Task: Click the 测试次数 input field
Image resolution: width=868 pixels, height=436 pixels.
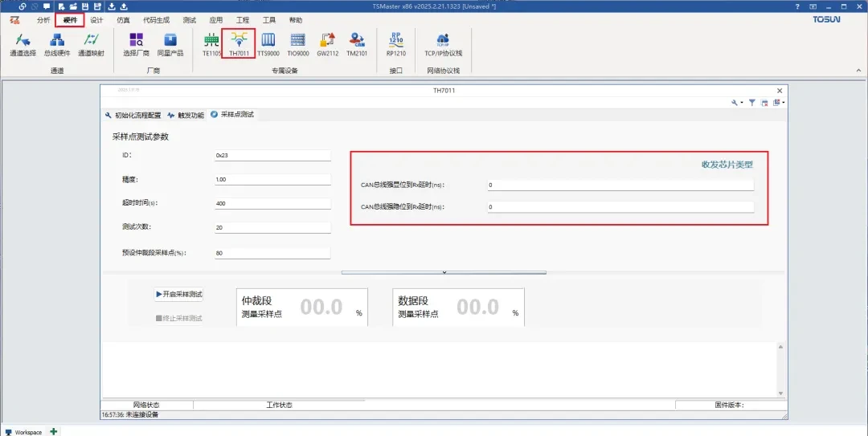Action: pyautogui.click(x=272, y=228)
